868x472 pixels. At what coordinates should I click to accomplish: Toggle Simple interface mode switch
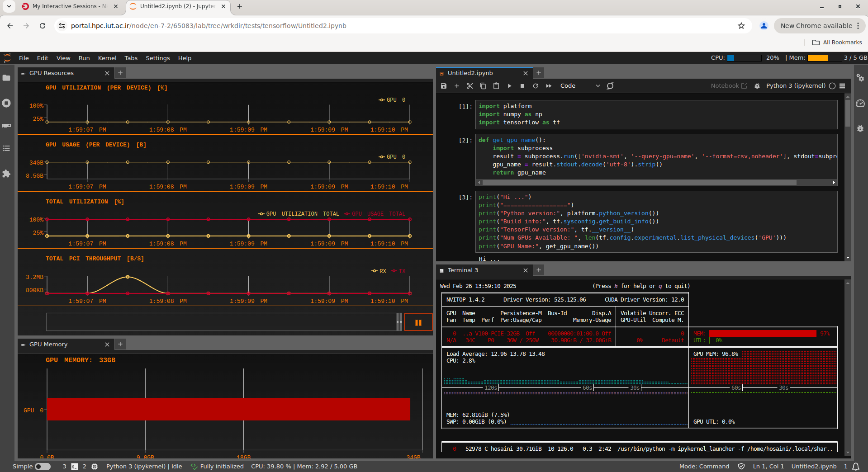(x=43, y=466)
